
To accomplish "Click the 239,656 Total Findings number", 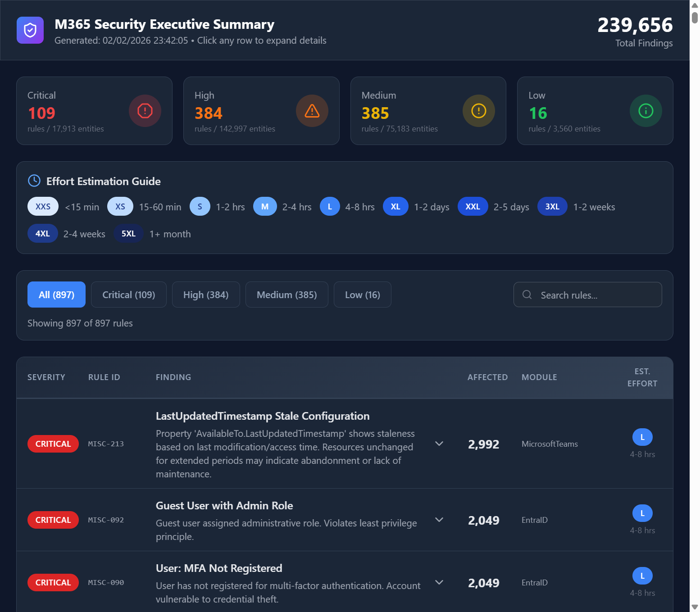I will (635, 25).
